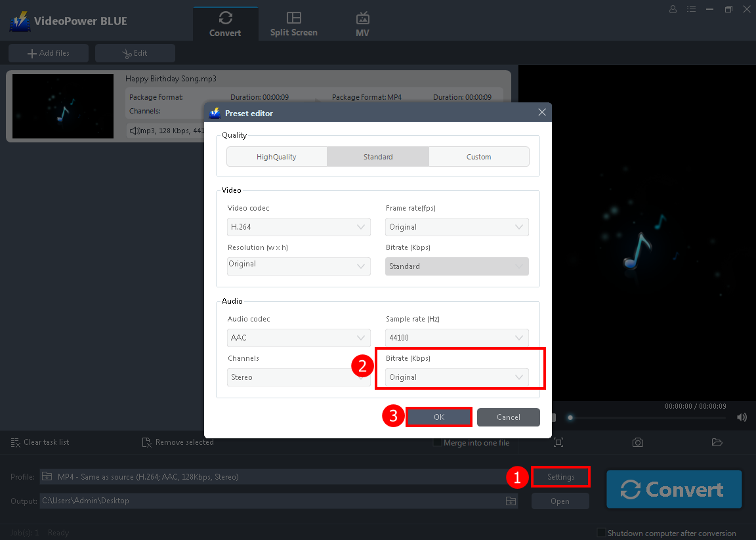Viewport: 756px width, 540px height.
Task: Toggle fullscreen preview mode
Action: click(558, 442)
